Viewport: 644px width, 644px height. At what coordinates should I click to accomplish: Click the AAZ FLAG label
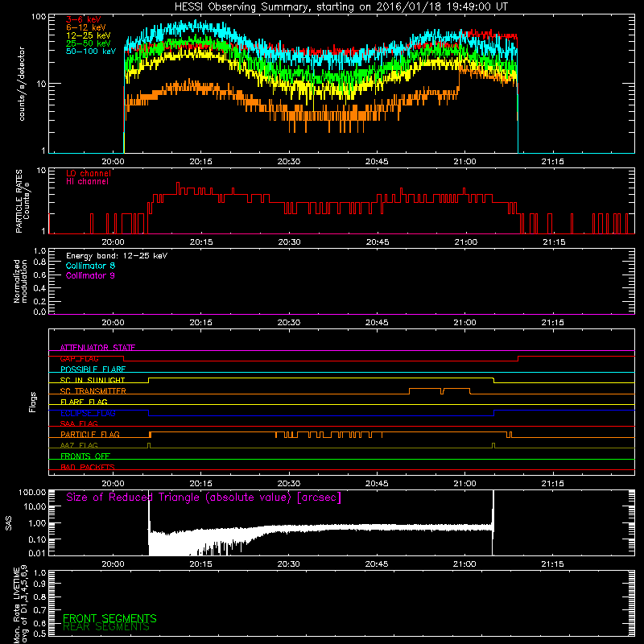(x=79, y=445)
